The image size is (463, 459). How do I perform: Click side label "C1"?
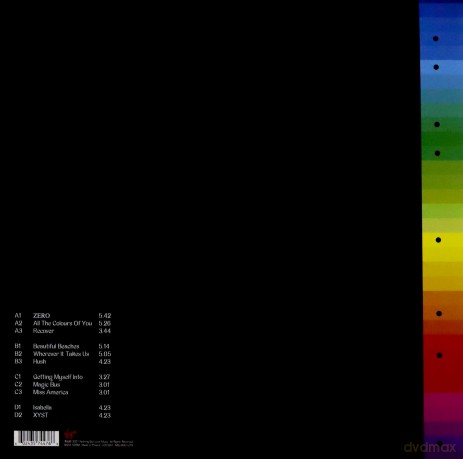tap(18, 377)
